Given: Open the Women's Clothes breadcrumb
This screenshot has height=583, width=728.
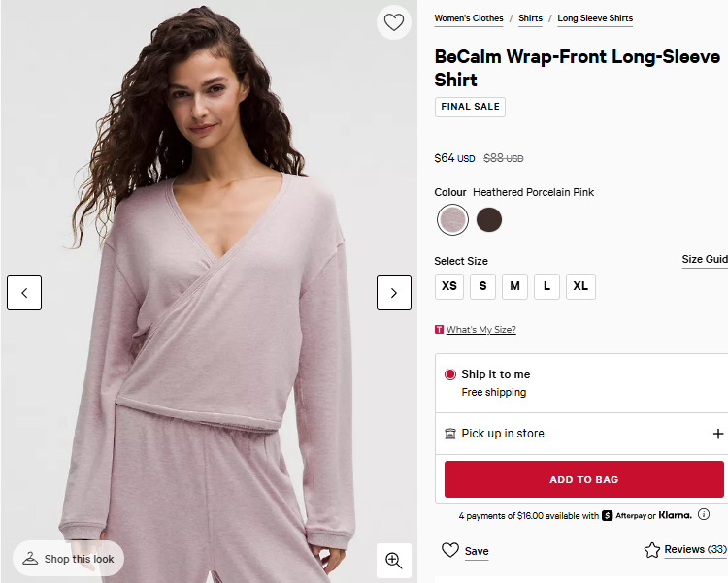Looking at the screenshot, I should 469,18.
